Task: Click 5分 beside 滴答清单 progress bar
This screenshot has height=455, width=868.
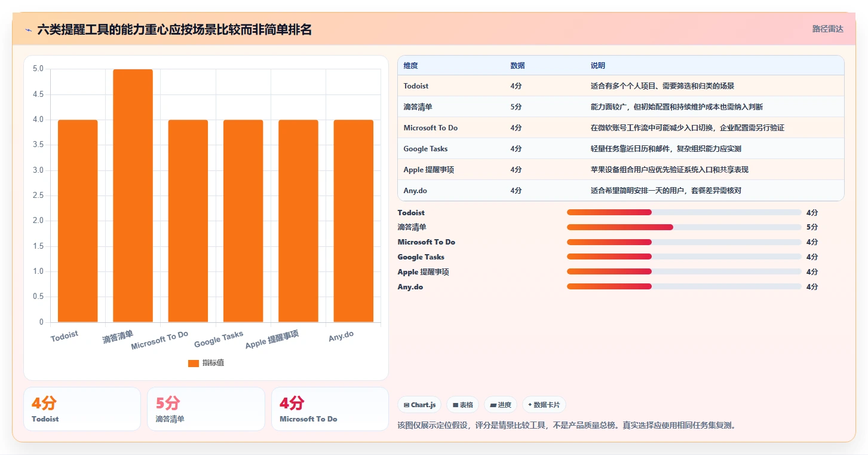Action: click(x=812, y=227)
